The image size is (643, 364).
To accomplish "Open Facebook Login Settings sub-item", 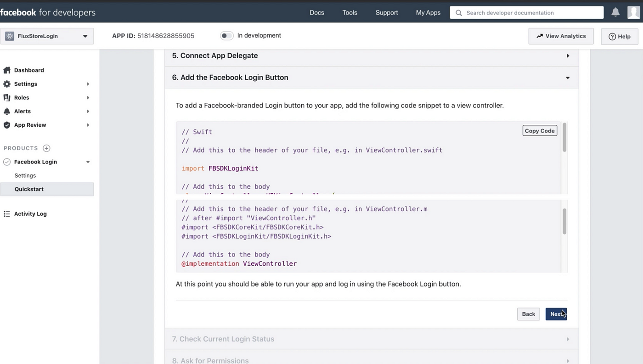I will pos(25,176).
